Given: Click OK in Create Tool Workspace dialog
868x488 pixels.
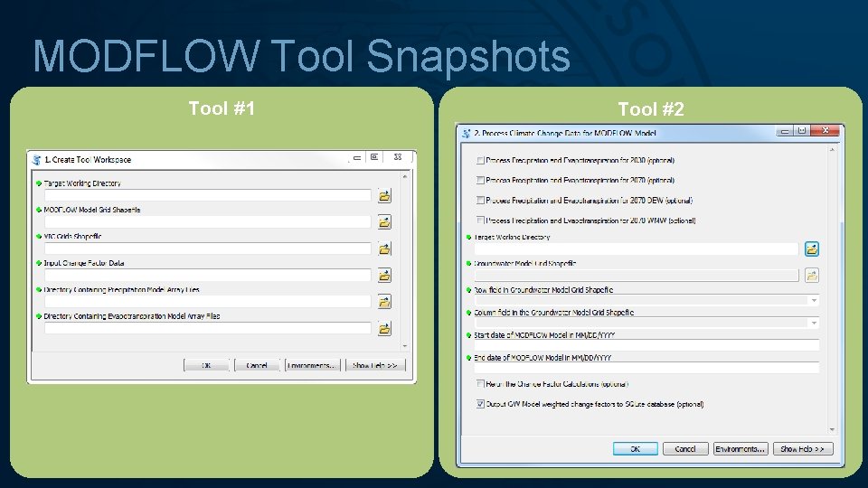Looking at the screenshot, I should (x=206, y=365).
